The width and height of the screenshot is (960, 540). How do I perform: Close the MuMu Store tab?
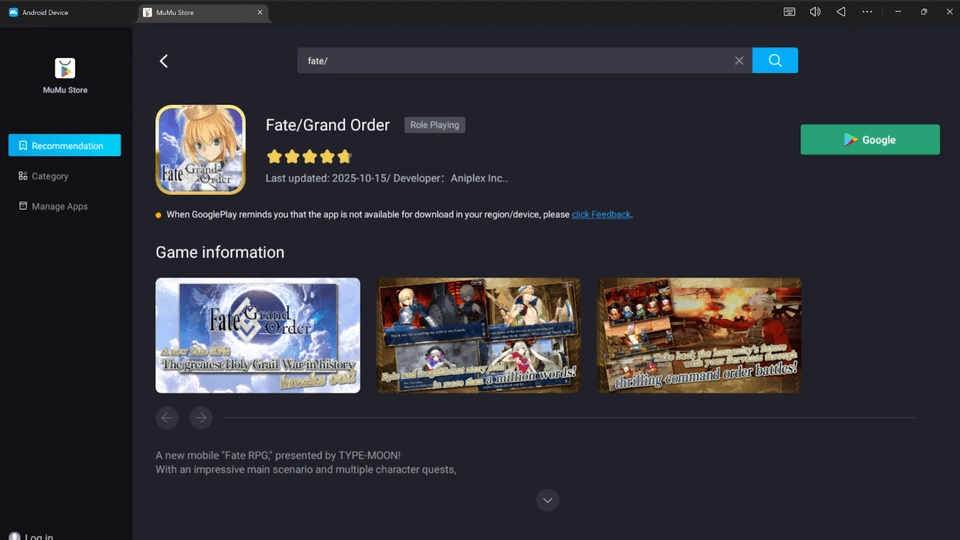point(260,12)
